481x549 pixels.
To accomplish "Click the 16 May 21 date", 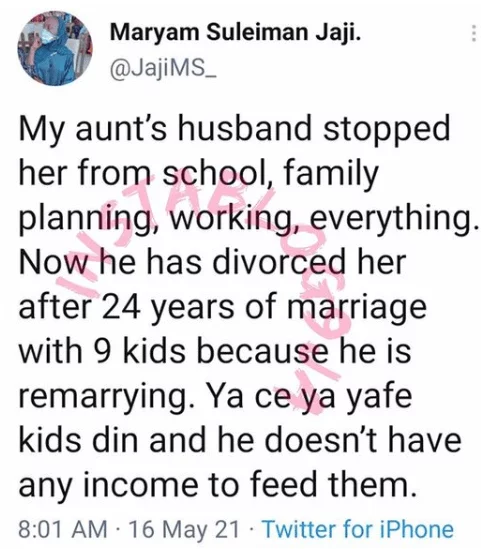I will point(184,529).
